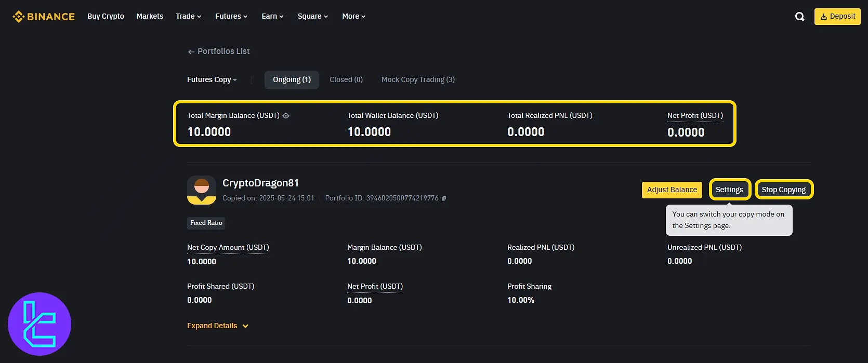
Task: Click the CryptoDragon81 trader name
Action: click(x=260, y=183)
